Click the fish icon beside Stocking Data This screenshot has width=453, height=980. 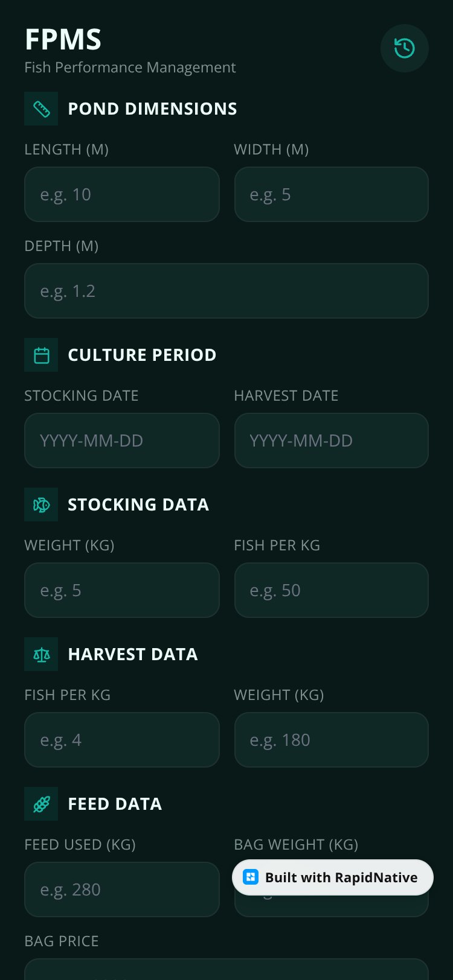point(41,504)
